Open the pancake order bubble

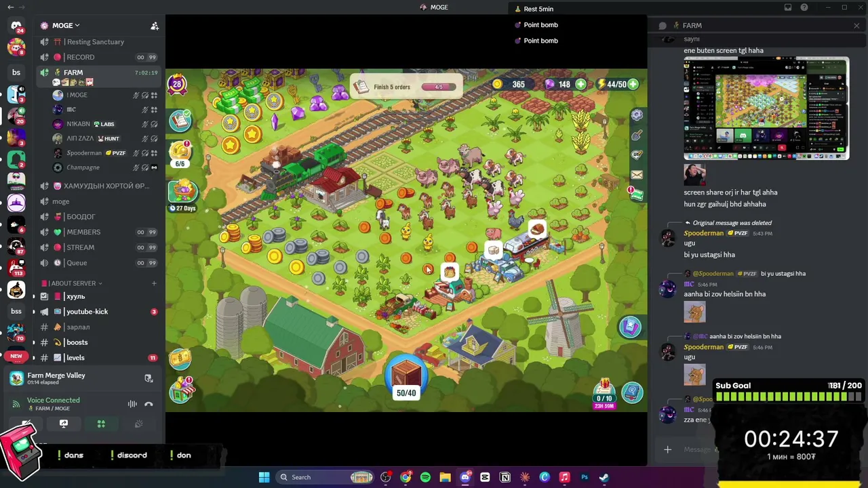pyautogui.click(x=449, y=272)
